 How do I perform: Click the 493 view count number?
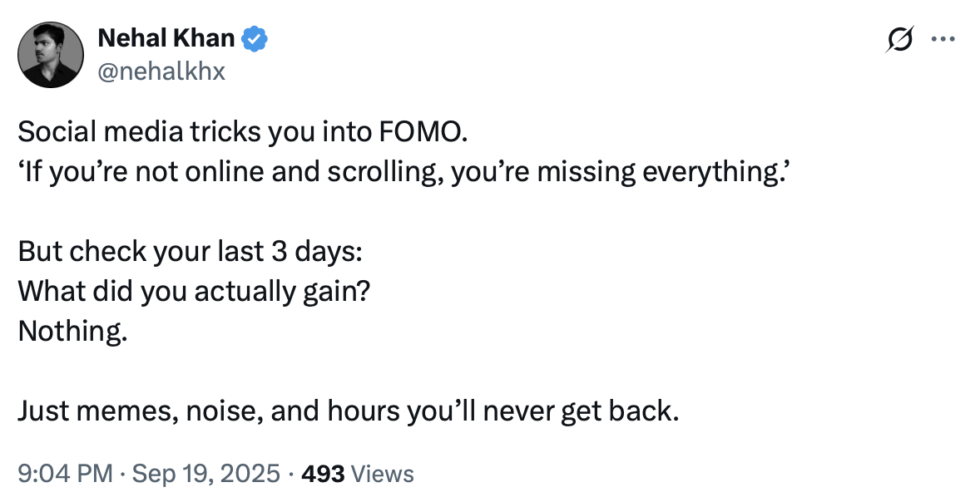click(323, 474)
